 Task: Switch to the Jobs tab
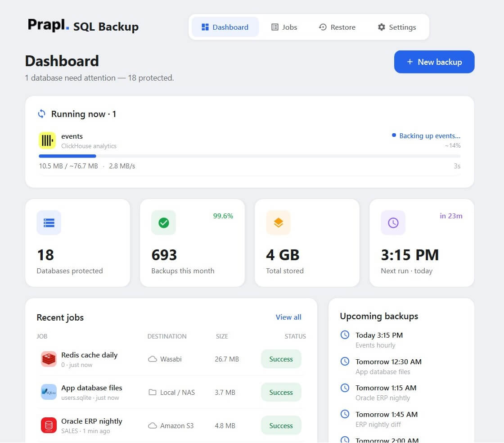[x=284, y=27]
